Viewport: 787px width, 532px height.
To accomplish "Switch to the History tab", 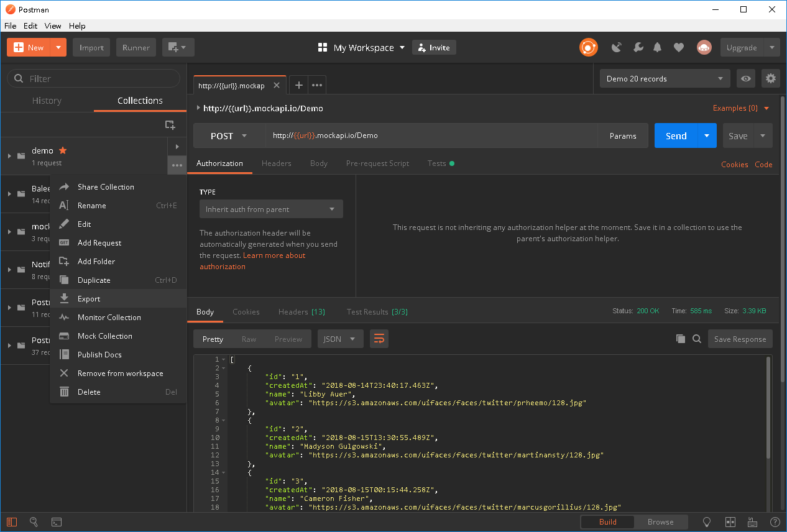I will point(47,101).
